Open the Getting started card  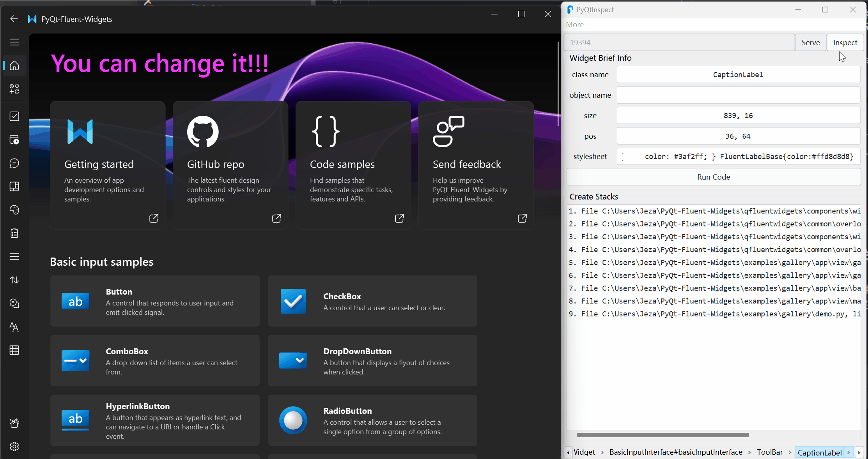108,165
